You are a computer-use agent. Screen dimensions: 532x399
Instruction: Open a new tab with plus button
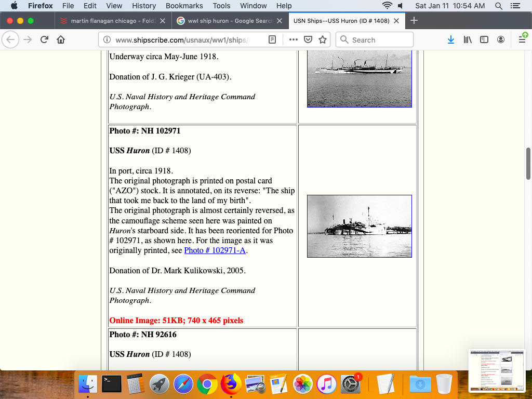click(x=414, y=21)
